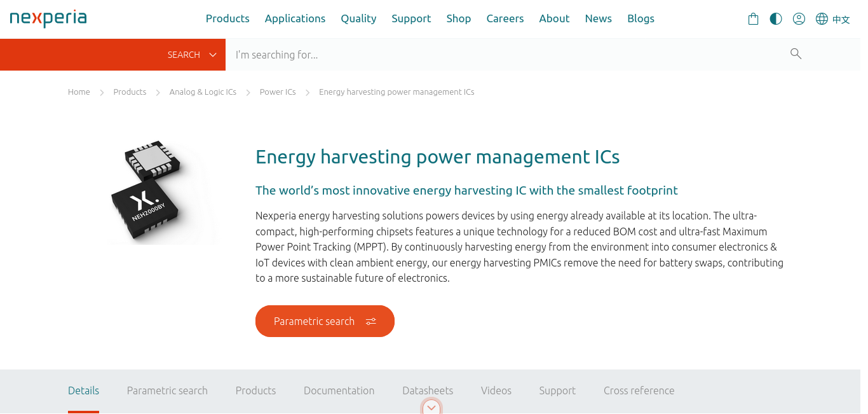Viewport: 868px width, 414px height.
Task: Click the magnifying glass search icon
Action: click(796, 54)
